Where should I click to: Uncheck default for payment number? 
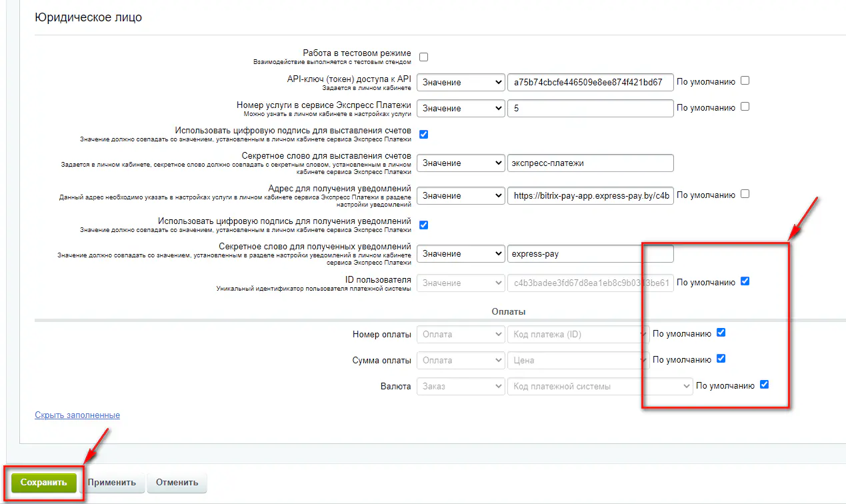[x=721, y=333]
